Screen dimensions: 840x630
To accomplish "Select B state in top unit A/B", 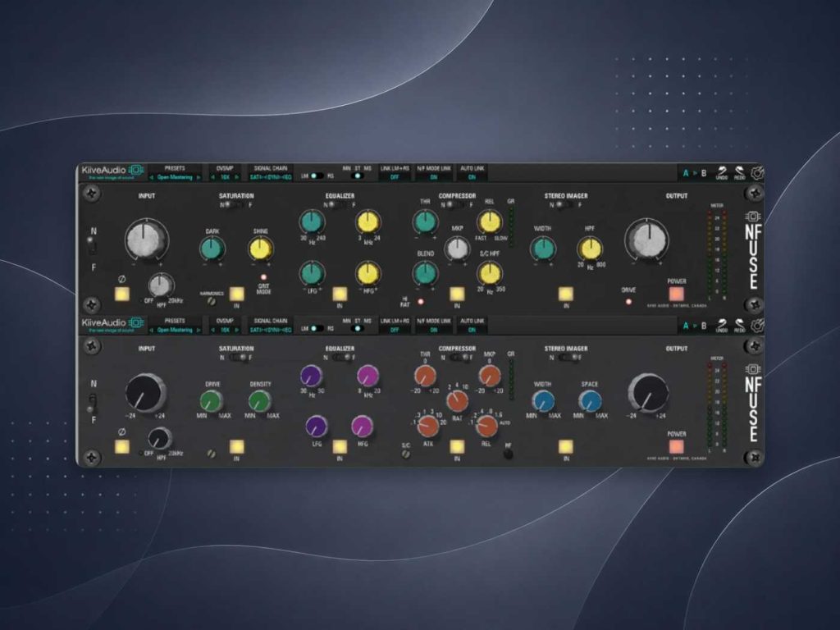I will 703,173.
